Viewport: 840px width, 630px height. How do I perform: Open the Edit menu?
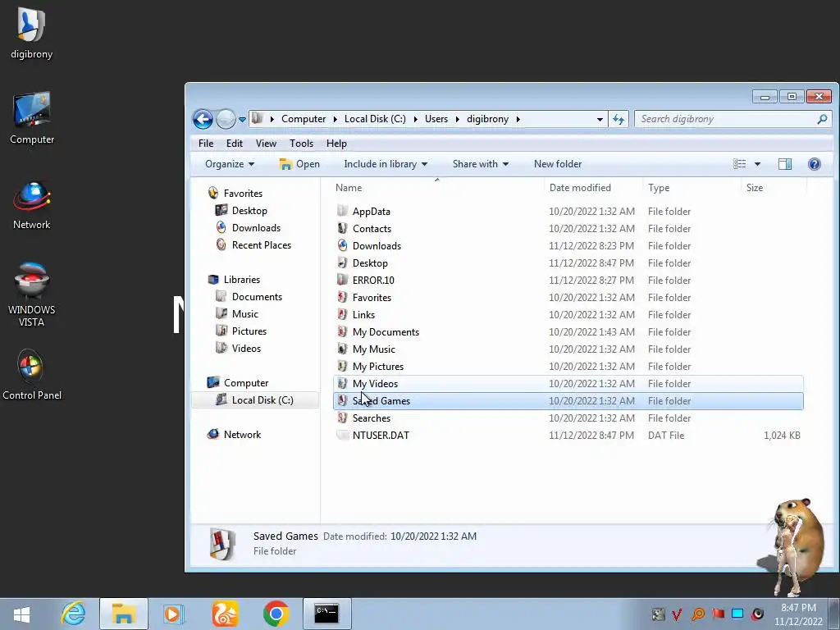pyautogui.click(x=234, y=144)
